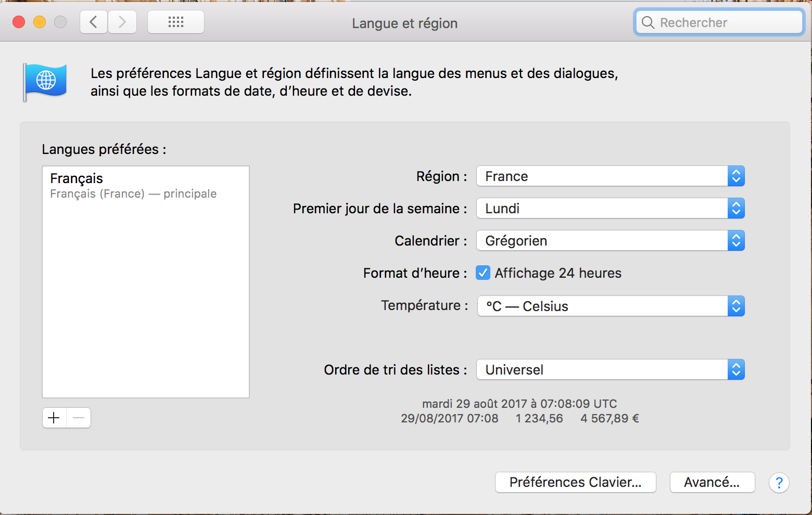Click the Région label text
The width and height of the screenshot is (812, 515).
[x=441, y=176]
